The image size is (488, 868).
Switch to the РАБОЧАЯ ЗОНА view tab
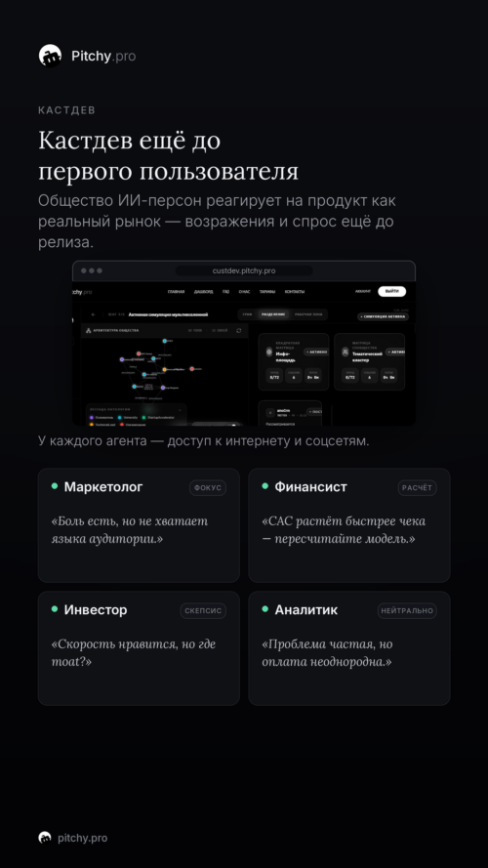point(308,314)
